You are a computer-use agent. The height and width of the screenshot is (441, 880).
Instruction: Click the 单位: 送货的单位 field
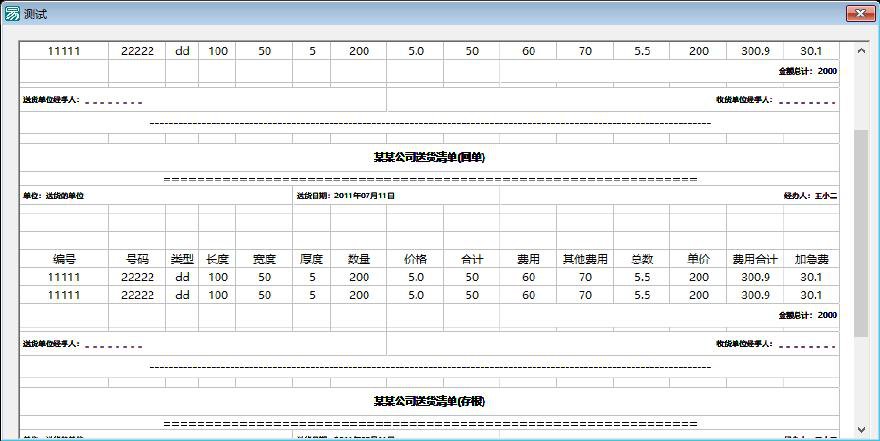[54, 196]
